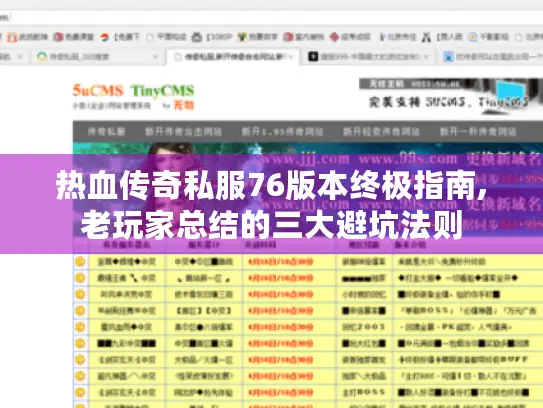Image resolution: width=543 pixels, height=408 pixels.
Task: Select the active 传奇私服 browser tab
Action: pos(234,56)
